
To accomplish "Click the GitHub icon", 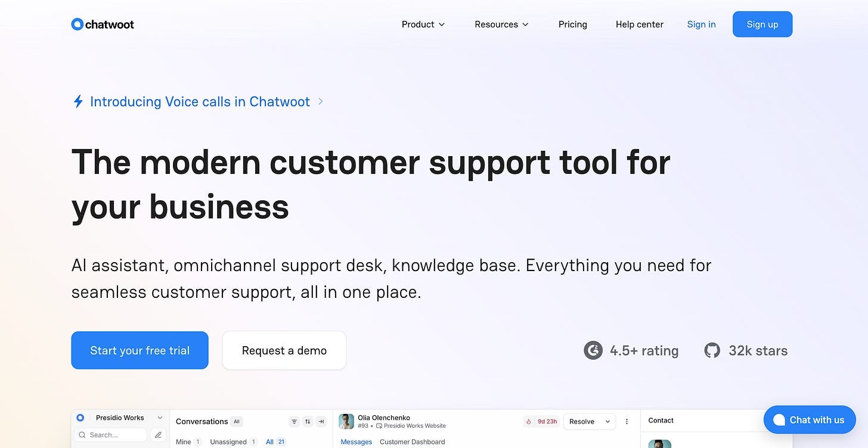I will (x=712, y=350).
